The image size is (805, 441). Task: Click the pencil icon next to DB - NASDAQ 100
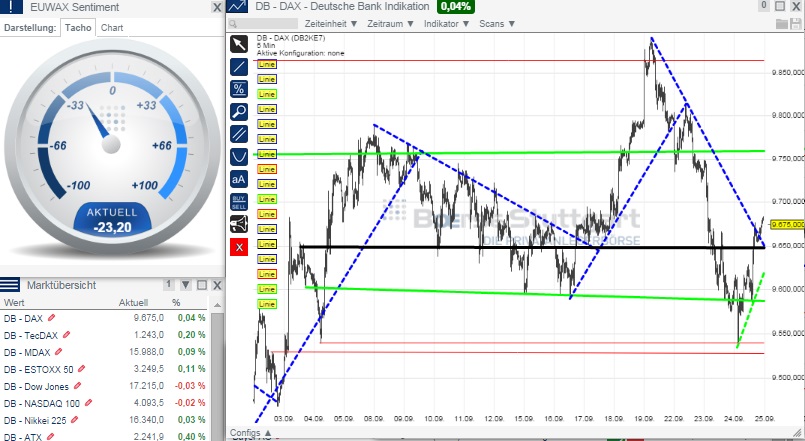pos(88,403)
